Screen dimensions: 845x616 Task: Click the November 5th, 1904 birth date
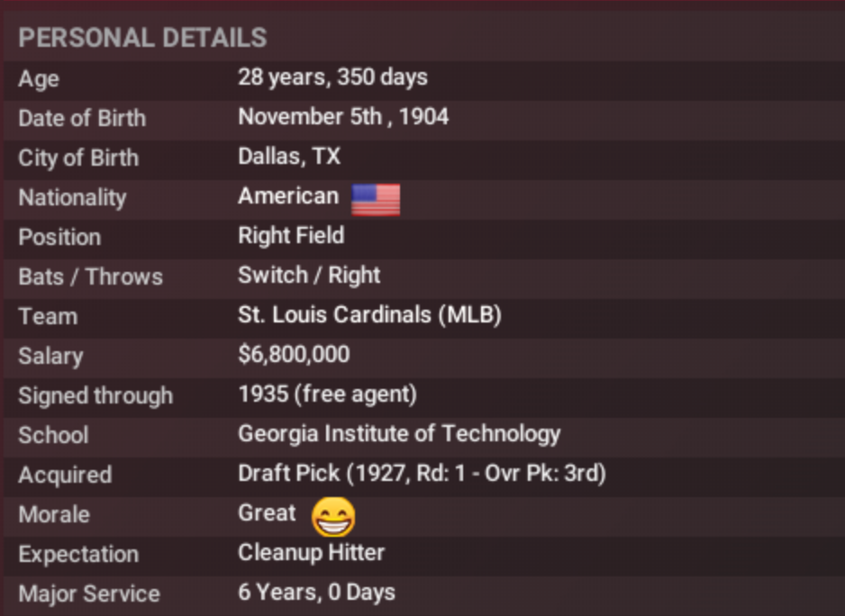[x=343, y=117]
